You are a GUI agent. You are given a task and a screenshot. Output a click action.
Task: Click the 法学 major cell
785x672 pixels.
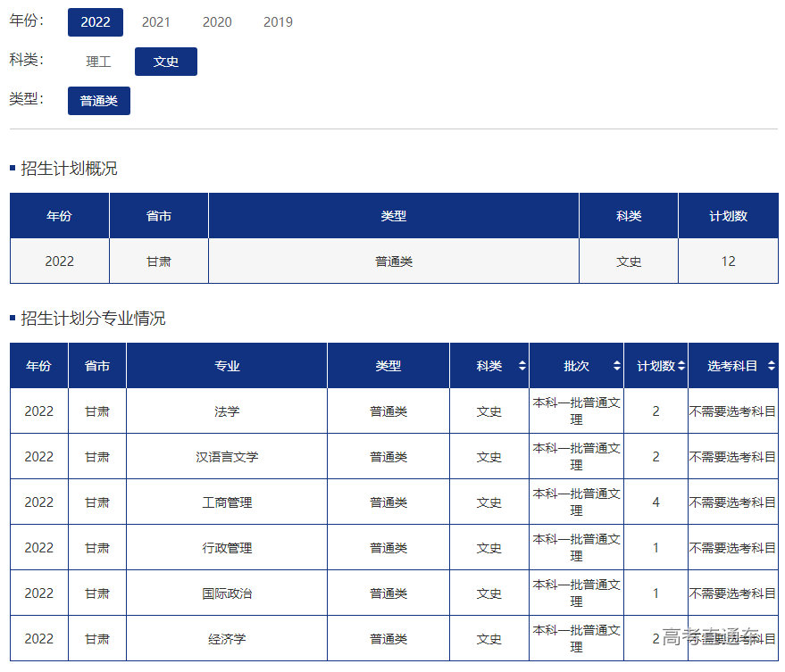click(x=227, y=411)
